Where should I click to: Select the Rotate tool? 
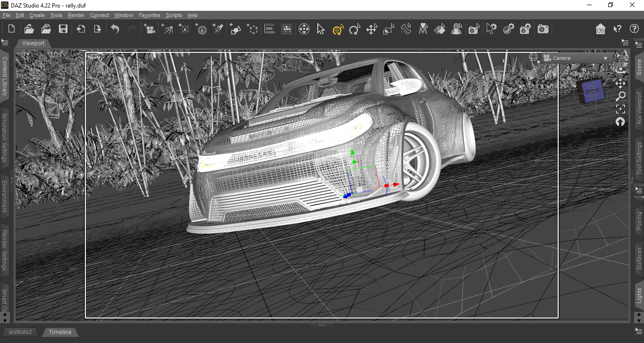tap(355, 30)
